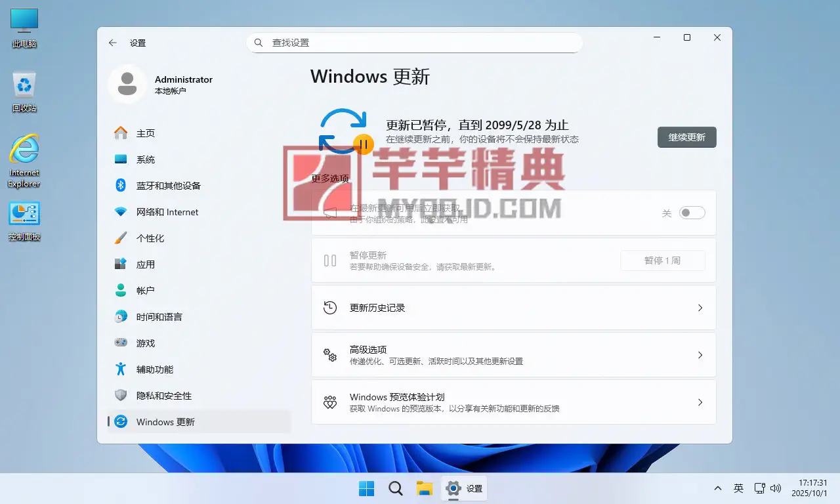This screenshot has height=504, width=840.
Task: Click the 暂停 1 周 button
Action: pyautogui.click(x=662, y=261)
